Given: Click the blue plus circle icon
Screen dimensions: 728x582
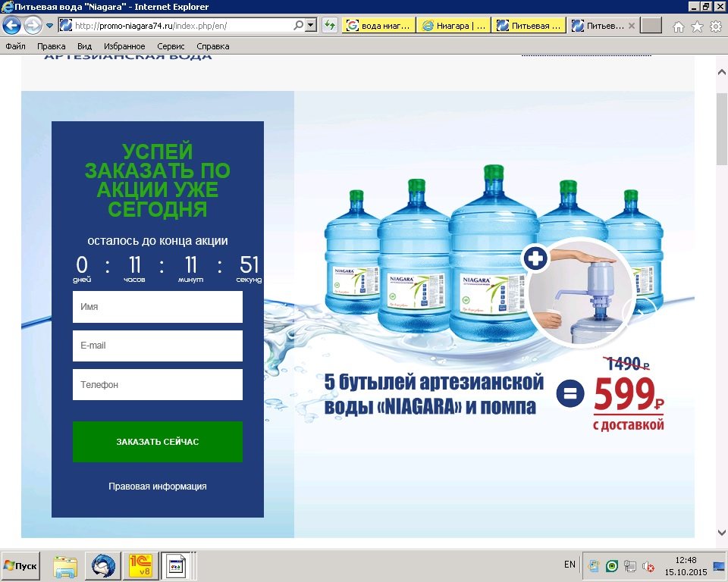Looking at the screenshot, I should [x=535, y=258].
